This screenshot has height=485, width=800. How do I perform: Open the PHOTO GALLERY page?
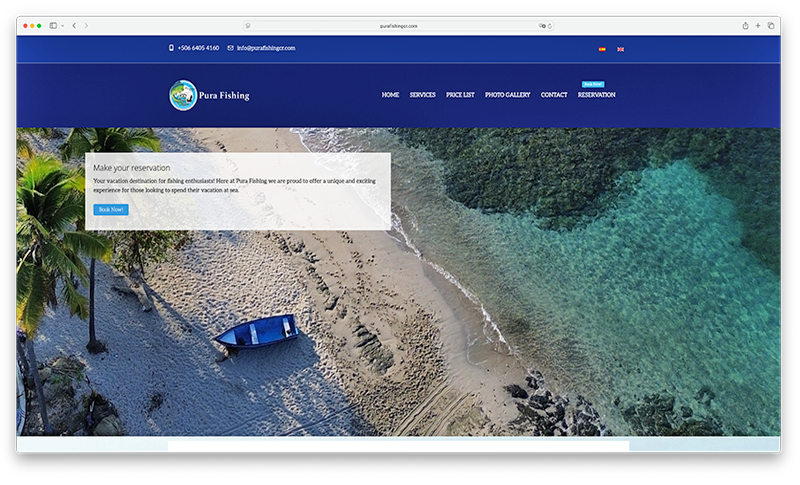(x=507, y=95)
